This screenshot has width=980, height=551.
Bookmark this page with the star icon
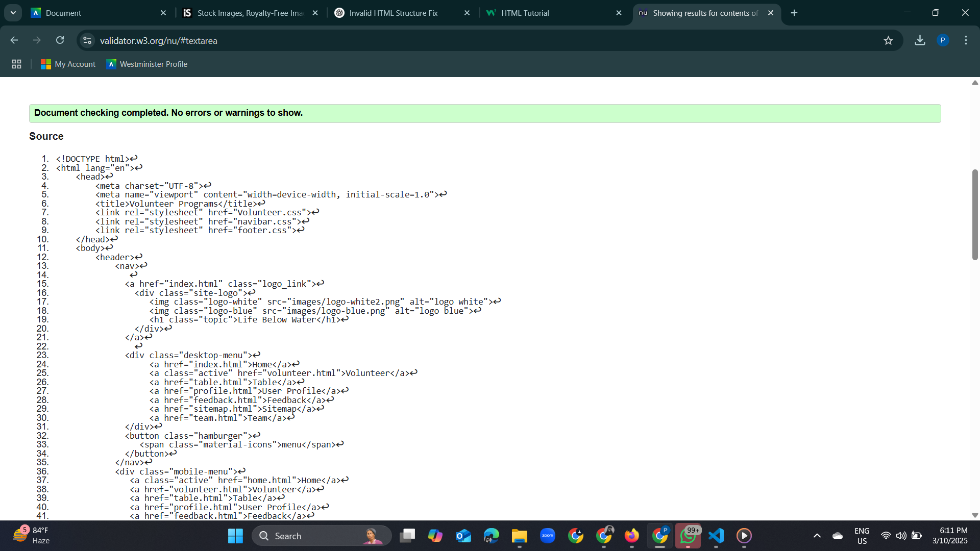(x=888, y=40)
